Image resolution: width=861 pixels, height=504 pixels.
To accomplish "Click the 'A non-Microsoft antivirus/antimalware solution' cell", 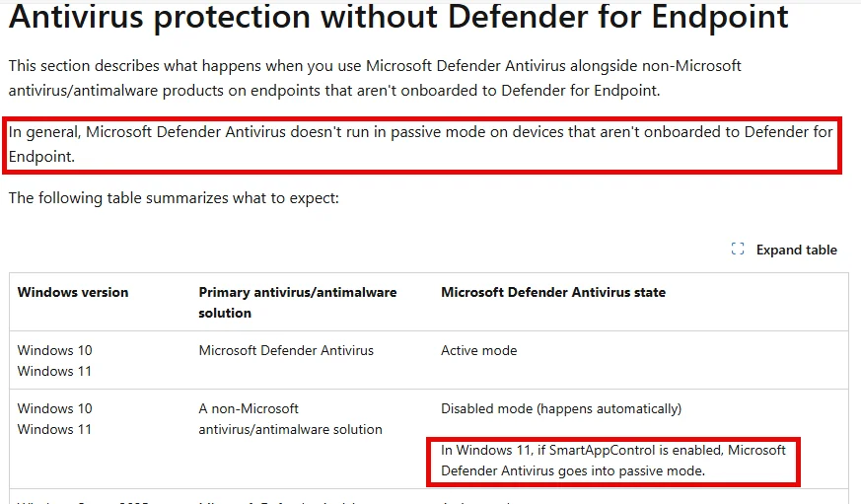I will (291, 419).
